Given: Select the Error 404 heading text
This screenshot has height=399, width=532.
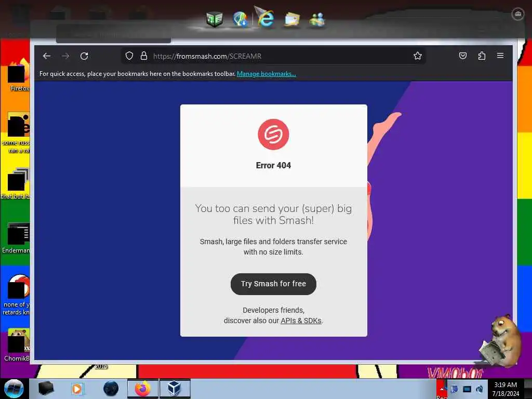Looking at the screenshot, I should coord(273,166).
